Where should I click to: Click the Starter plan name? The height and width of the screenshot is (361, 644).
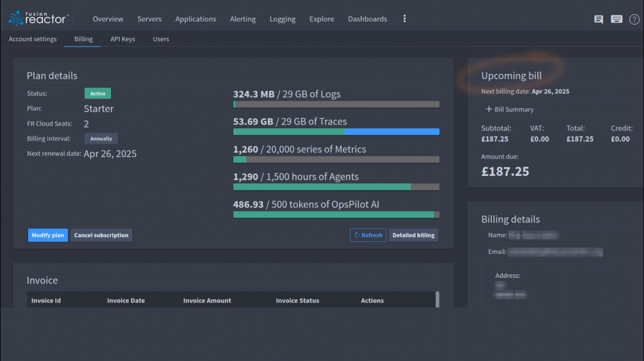pyautogui.click(x=98, y=109)
